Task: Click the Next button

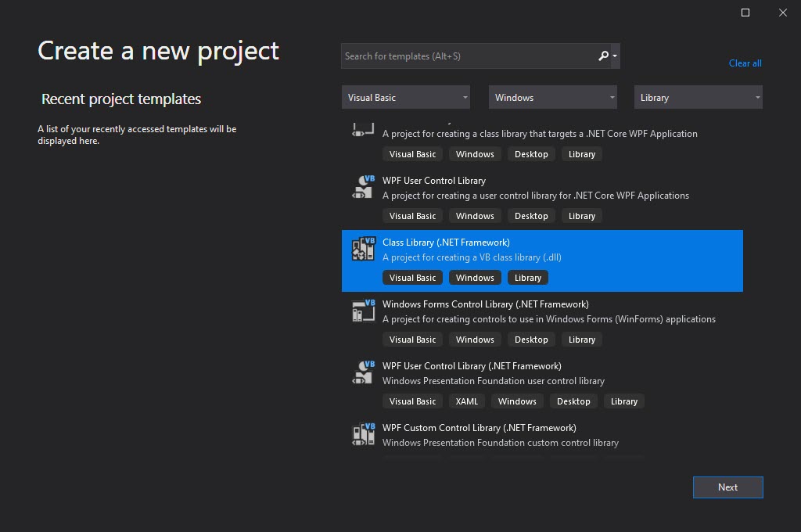Action: pos(728,487)
